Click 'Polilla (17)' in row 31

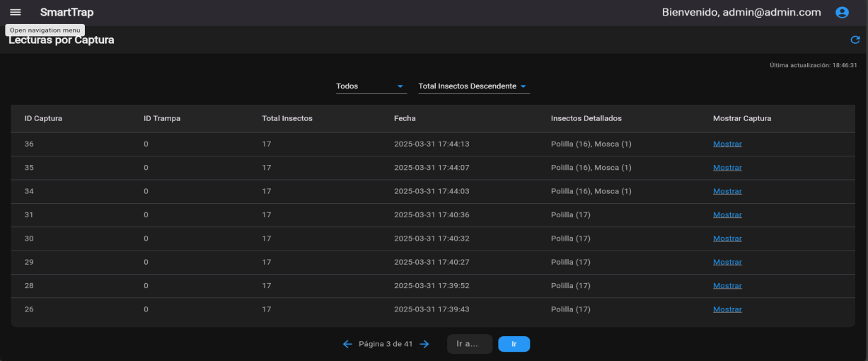pos(571,214)
